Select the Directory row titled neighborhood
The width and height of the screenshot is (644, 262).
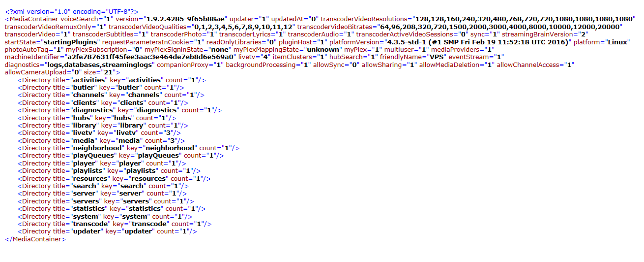click(x=128, y=148)
